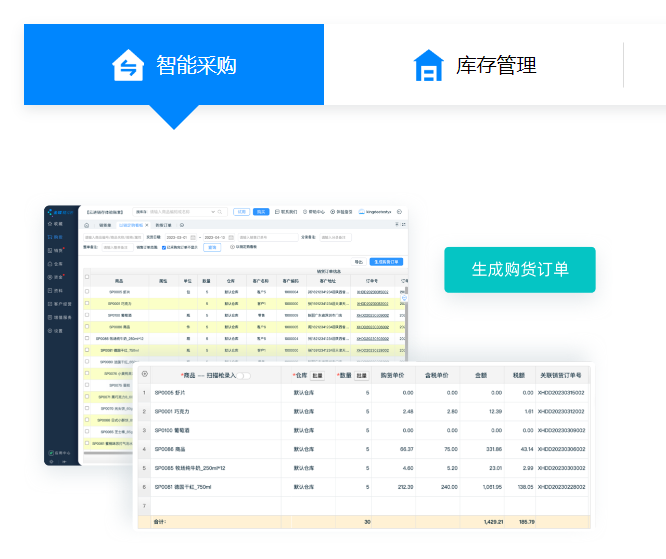666x559 pixels.
Task: Click the horizontal scrollbar under order table
Action: [x=108, y=453]
